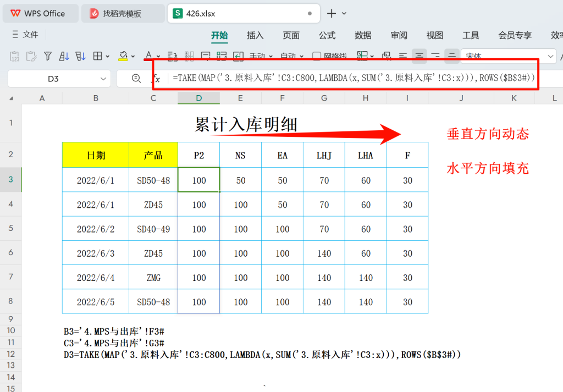The height and width of the screenshot is (392, 563).
Task: Open the 宋体 font name dropdown
Action: point(550,57)
